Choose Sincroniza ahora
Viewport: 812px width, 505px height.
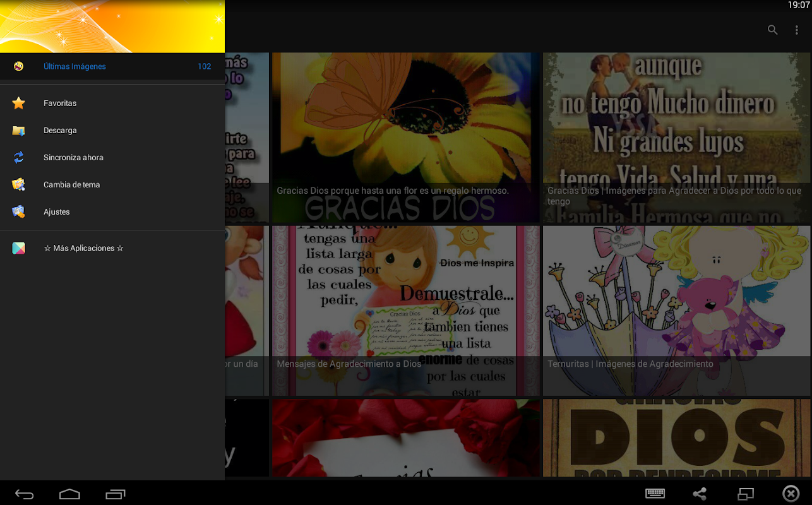[112, 158]
